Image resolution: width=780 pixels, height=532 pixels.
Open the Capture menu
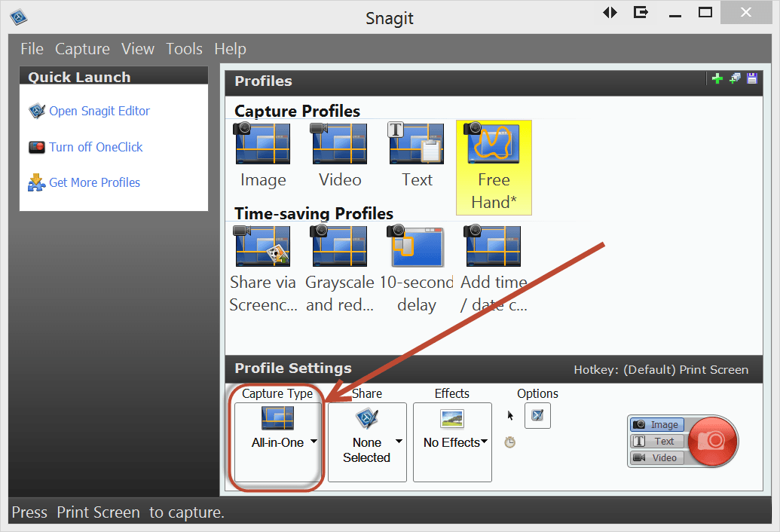pos(82,49)
